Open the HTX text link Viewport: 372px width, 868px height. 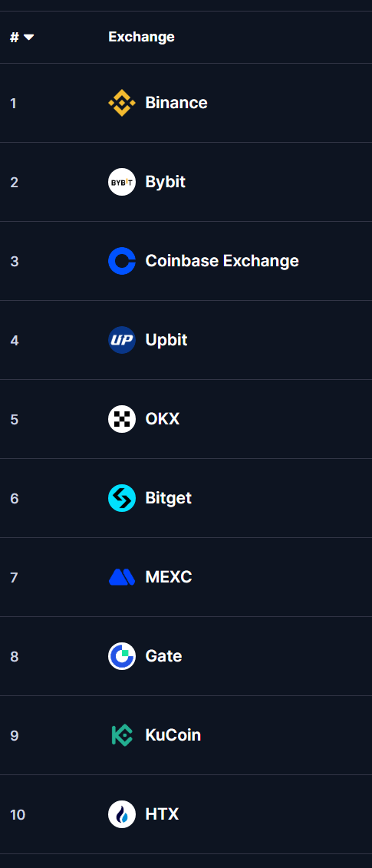click(x=162, y=814)
